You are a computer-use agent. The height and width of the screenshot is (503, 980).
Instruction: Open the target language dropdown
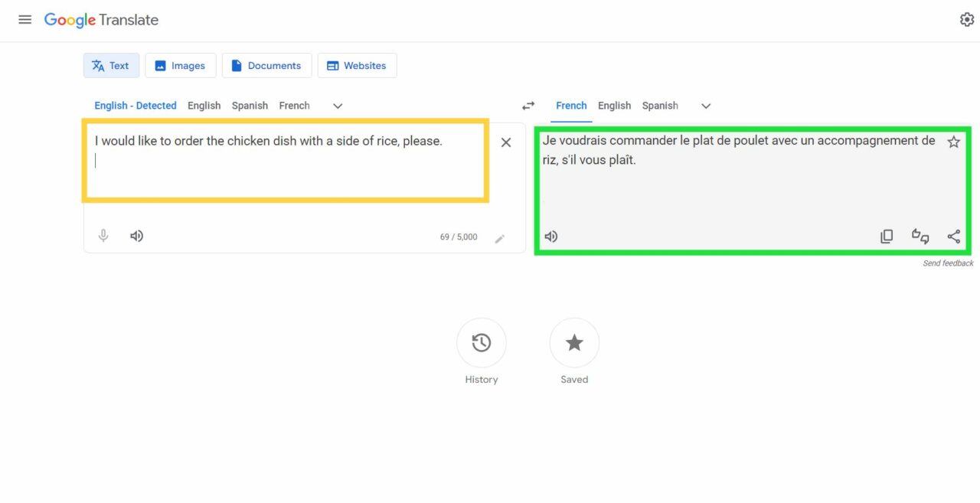click(x=705, y=106)
